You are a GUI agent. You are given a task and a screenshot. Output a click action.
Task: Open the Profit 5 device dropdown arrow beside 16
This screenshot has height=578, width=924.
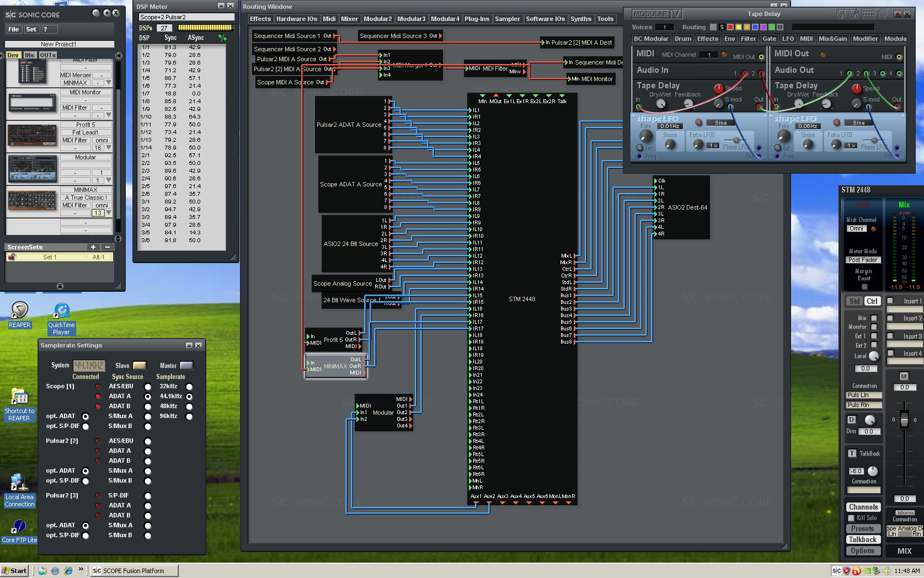(109, 148)
